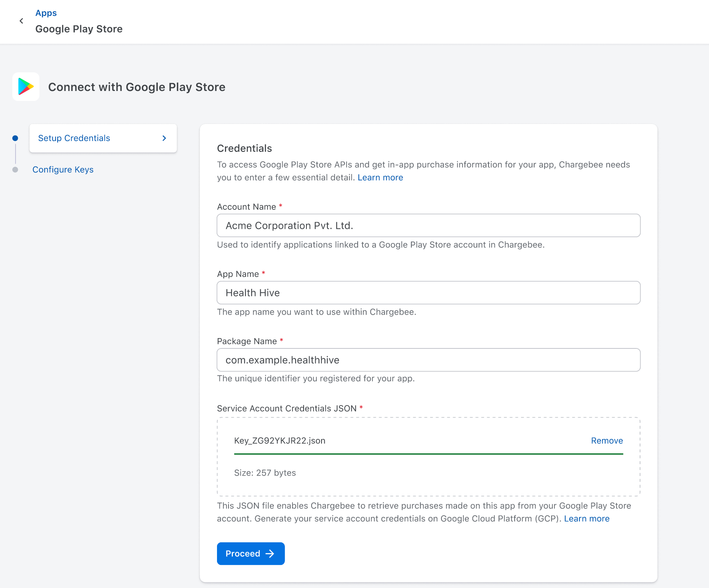Edit the Package Name text field
Viewport: 709px width, 588px height.
pyautogui.click(x=428, y=360)
